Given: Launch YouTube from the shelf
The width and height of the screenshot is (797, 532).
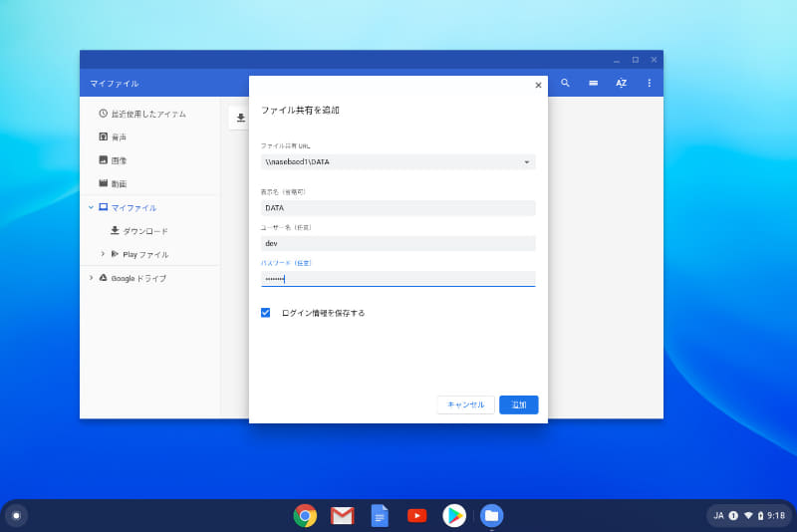Looking at the screenshot, I should click(x=416, y=516).
